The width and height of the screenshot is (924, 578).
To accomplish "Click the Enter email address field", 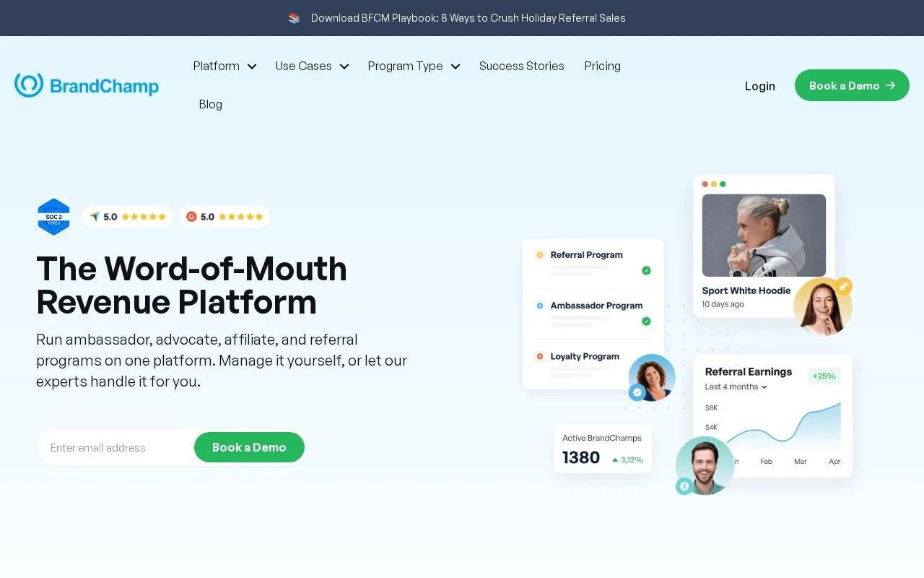I will click(x=115, y=447).
